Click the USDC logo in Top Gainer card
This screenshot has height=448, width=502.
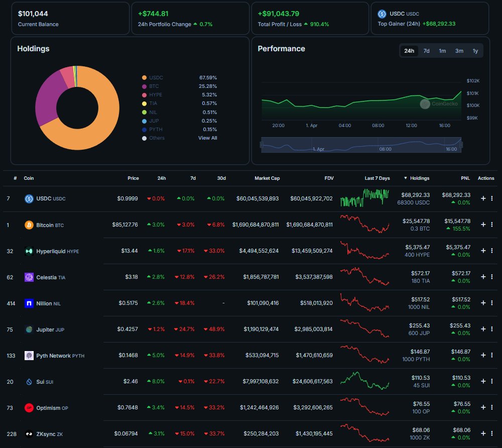pos(382,14)
